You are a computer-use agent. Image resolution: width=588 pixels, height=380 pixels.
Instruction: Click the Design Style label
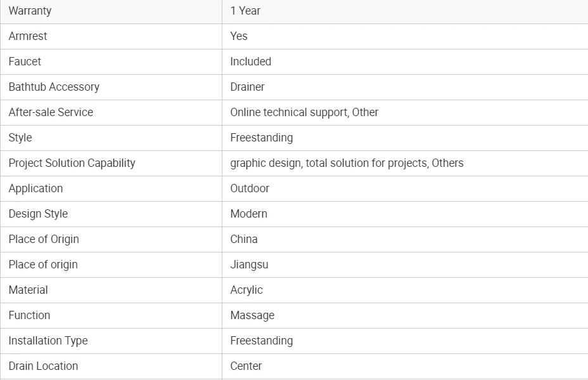coord(38,214)
